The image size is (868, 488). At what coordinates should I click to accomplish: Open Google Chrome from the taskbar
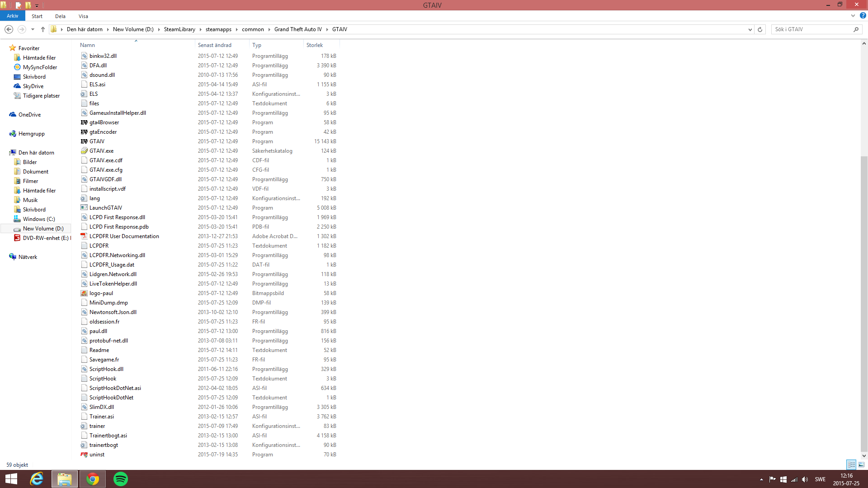tap(93, 479)
